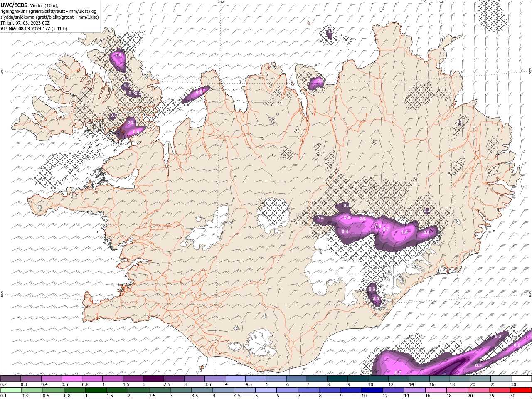Select bottom-row dark green swatch above label 1
This screenshot has height=399, width=532.
[x=96, y=390]
